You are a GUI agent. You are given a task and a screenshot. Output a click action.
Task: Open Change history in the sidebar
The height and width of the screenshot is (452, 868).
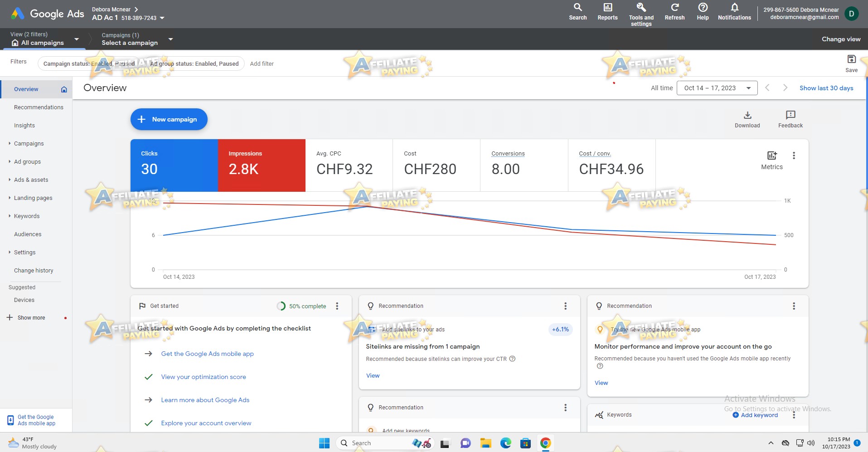tap(34, 271)
